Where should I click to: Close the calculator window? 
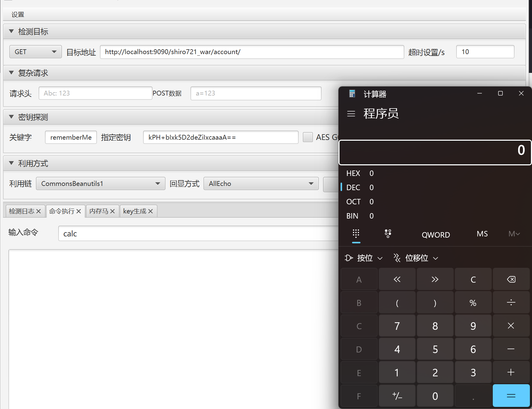pyautogui.click(x=521, y=93)
